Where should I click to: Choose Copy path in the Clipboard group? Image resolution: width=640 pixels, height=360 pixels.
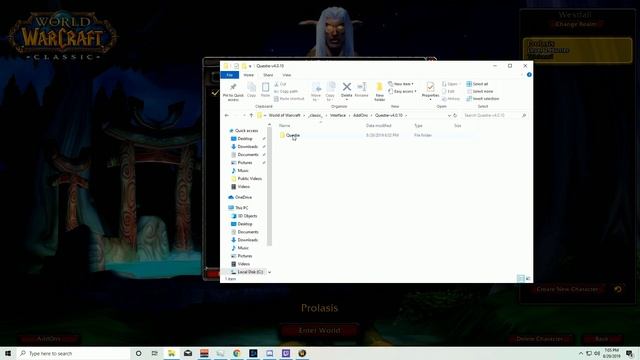(x=286, y=91)
